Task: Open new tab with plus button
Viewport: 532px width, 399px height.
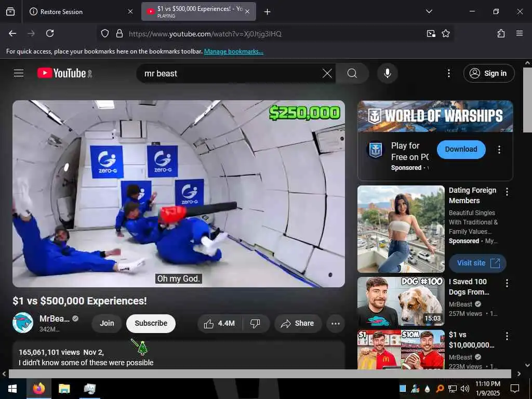Action: 267,12
